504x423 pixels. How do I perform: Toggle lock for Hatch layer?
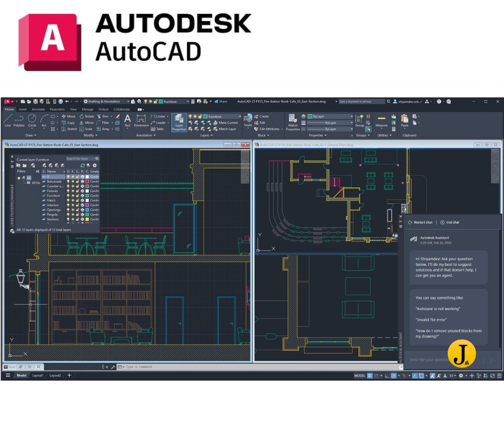click(x=77, y=200)
